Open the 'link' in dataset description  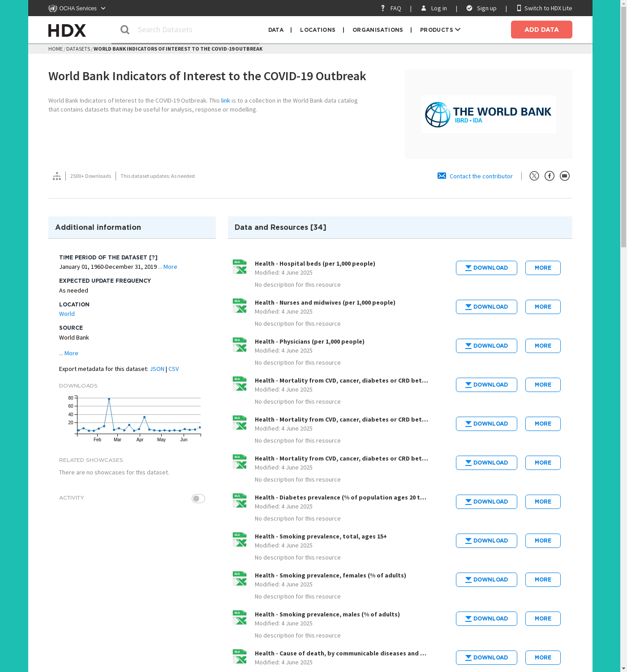point(225,100)
